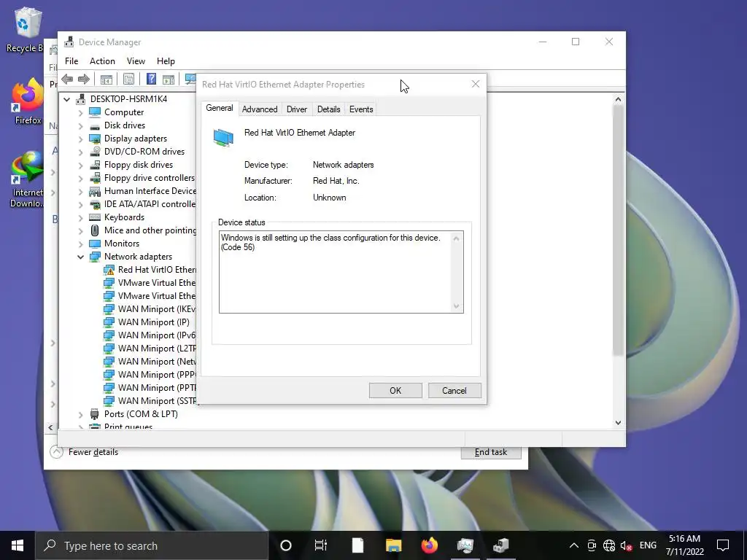Open Task View from the taskbar
Viewport: 747px width, 560px height.
pos(321,545)
